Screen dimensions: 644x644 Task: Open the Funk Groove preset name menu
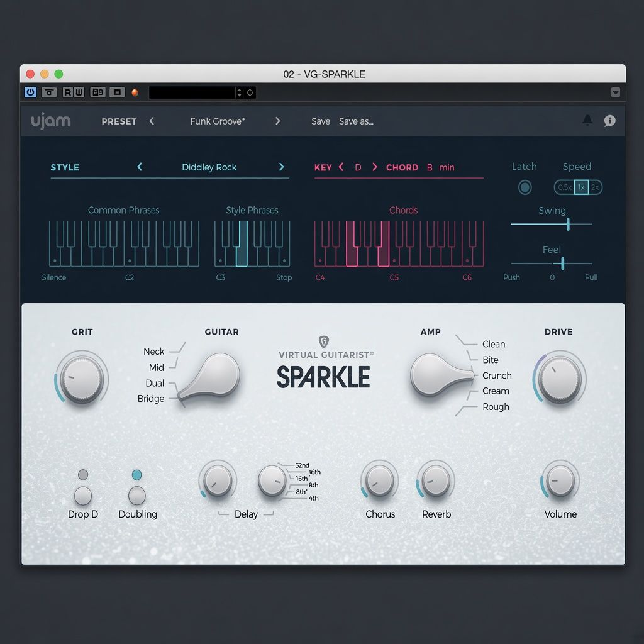point(217,121)
